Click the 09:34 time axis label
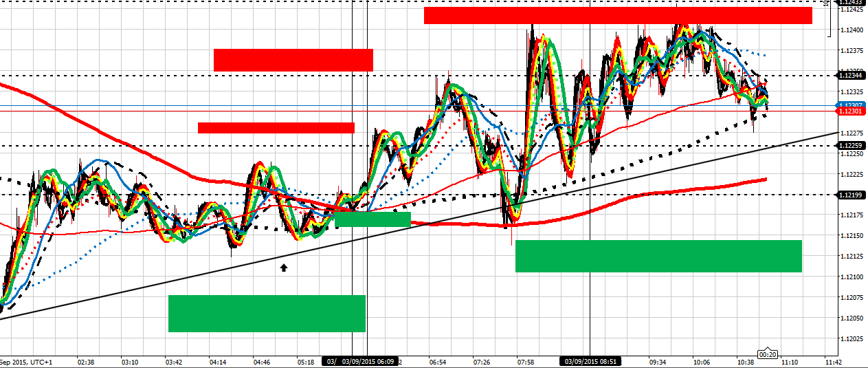 tap(658, 361)
